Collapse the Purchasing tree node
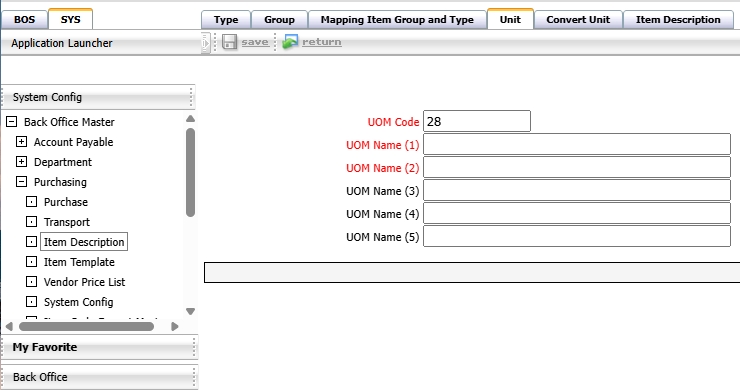Screen dimensions: 740x390 coord(21,182)
